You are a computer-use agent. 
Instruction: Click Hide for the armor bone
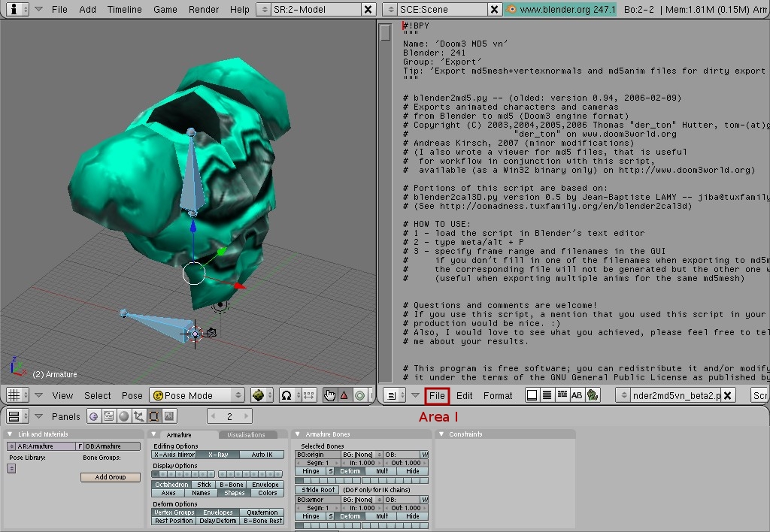click(x=413, y=516)
